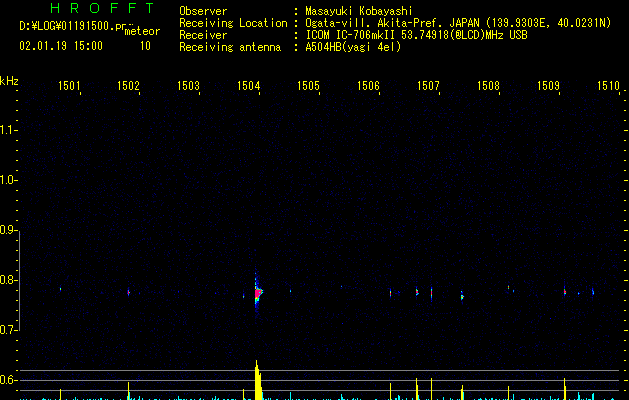Click the 1507 time axis label
The width and height of the screenshot is (629, 400).
coord(428,85)
